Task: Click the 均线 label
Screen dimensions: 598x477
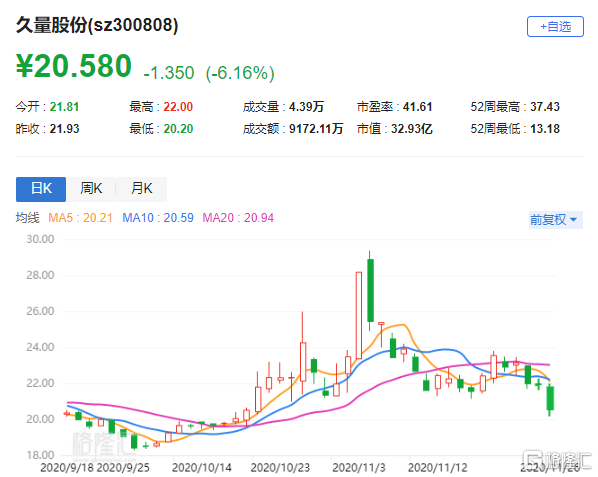Action: click(27, 218)
